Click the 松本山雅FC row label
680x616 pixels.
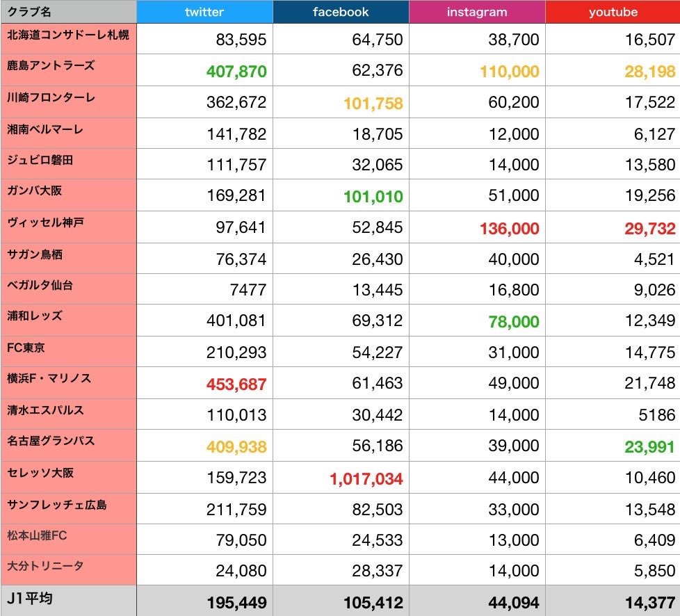[x=38, y=535]
